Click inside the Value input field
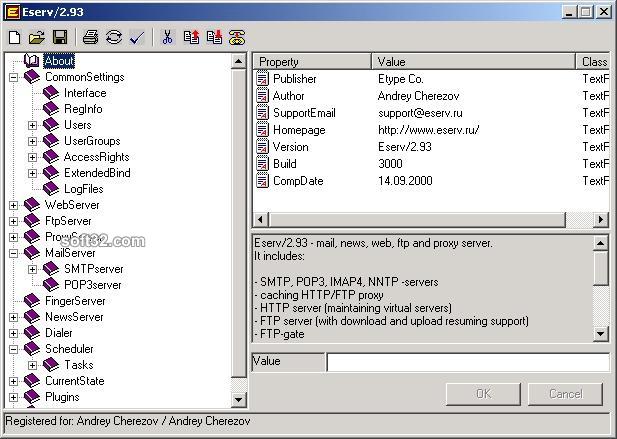617x439 pixels. (x=468, y=362)
